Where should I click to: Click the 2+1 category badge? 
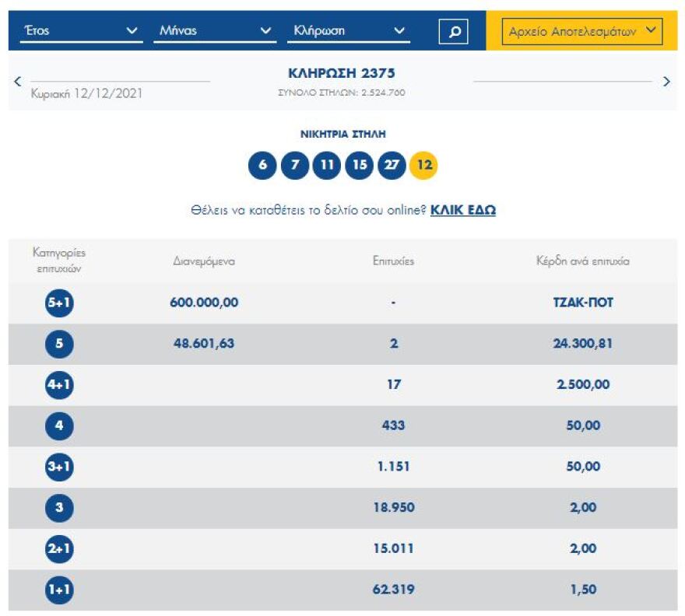click(x=59, y=548)
